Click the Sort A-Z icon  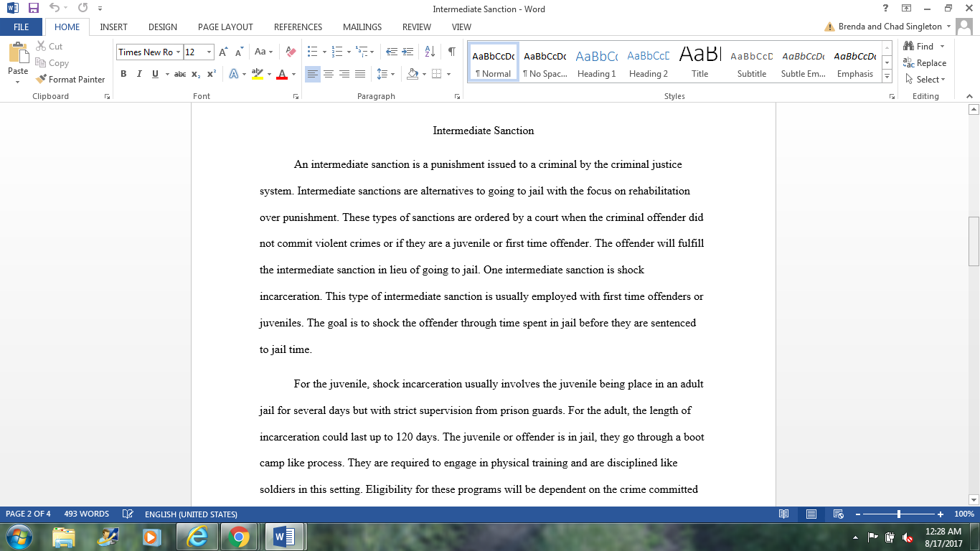coord(430,52)
